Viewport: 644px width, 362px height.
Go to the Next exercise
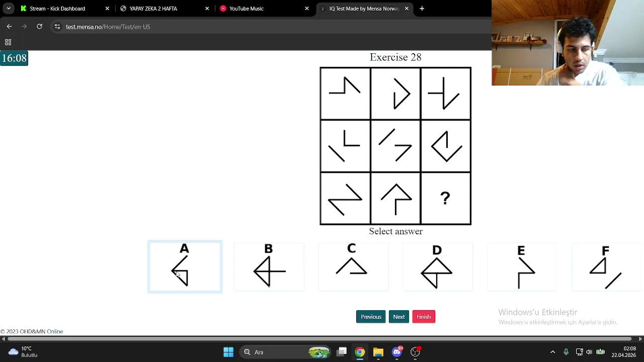pos(399,317)
